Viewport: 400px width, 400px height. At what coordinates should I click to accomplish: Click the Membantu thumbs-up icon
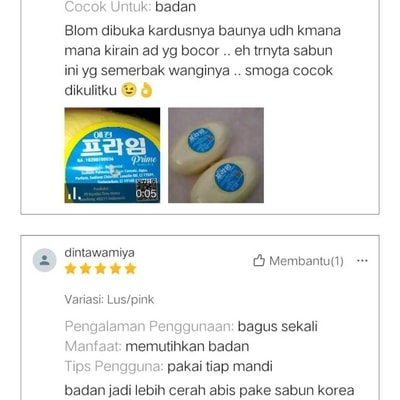[259, 261]
